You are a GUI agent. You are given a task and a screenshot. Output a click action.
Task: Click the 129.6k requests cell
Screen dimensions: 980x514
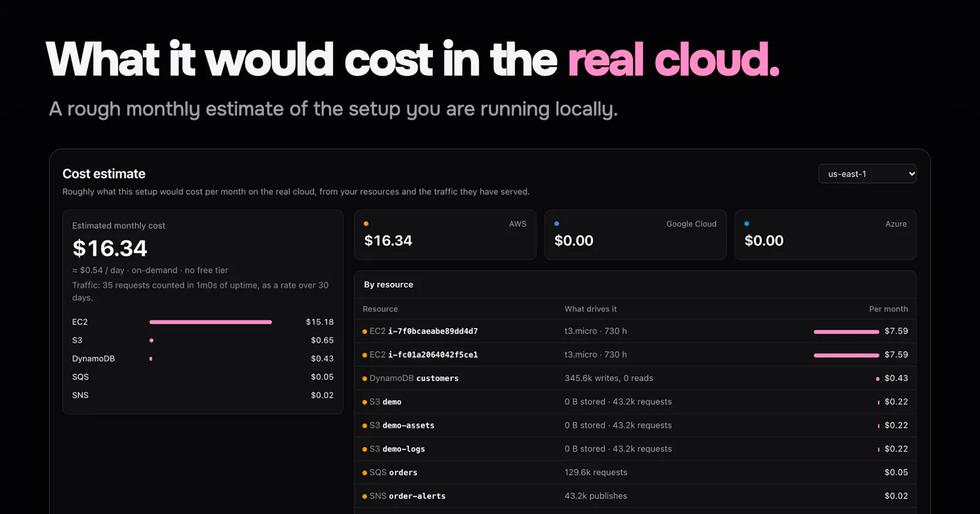pos(596,472)
